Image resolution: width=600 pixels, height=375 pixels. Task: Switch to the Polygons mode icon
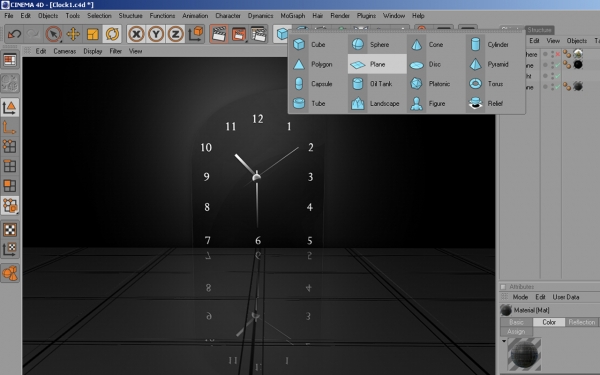pos(10,186)
